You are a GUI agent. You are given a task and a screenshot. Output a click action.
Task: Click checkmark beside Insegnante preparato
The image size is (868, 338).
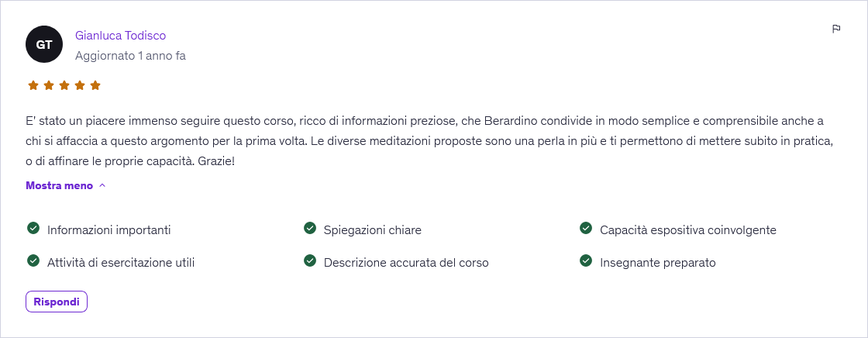pyautogui.click(x=586, y=260)
